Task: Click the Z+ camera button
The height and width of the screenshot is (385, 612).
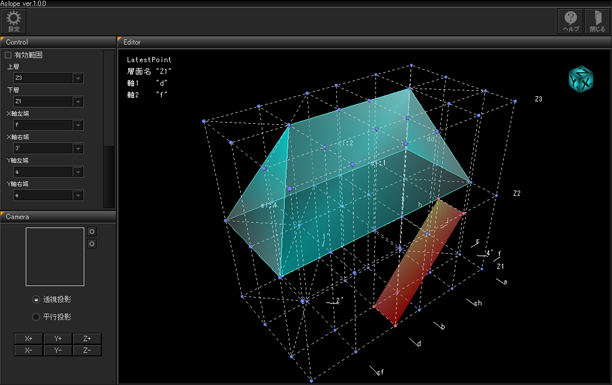Action: pyautogui.click(x=87, y=339)
